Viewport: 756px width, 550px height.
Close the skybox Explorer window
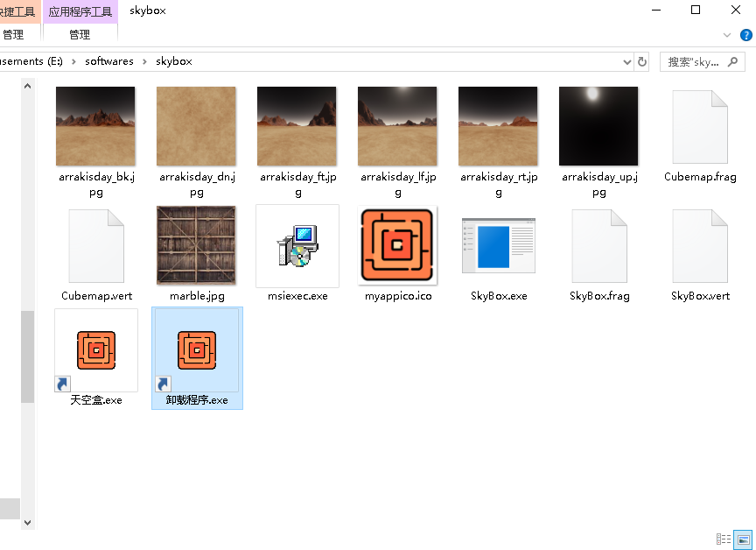point(736,11)
